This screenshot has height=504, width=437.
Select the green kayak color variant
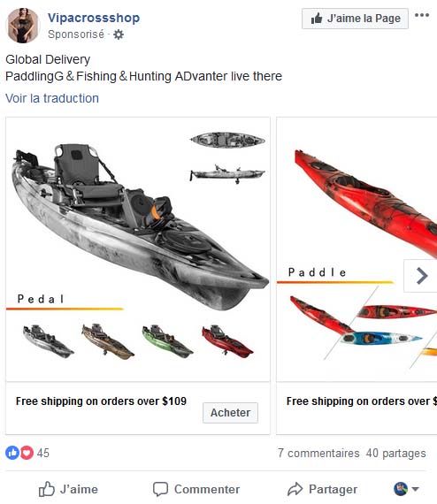(x=167, y=341)
